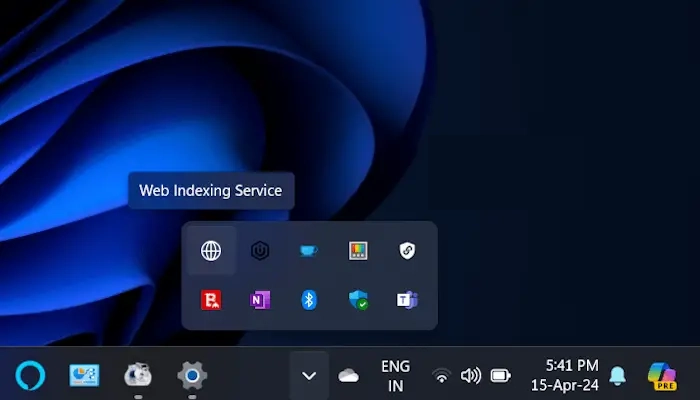This screenshot has width=700, height=400.
Task: Open the OneDrive cloud icon
Action: click(x=349, y=375)
